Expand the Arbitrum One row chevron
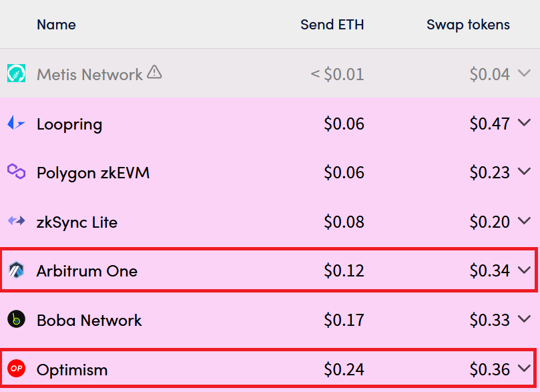Image resolution: width=540 pixels, height=392 pixels. click(x=524, y=270)
